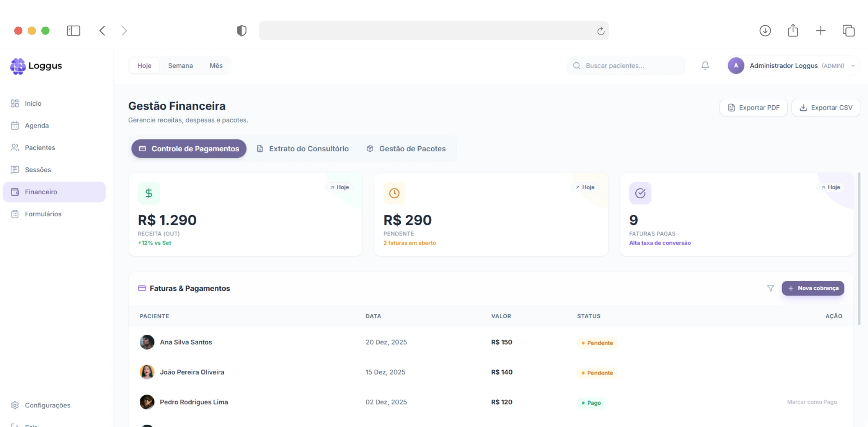Open the browser downloads chevron
The height and width of the screenshot is (427, 868).
[765, 31]
